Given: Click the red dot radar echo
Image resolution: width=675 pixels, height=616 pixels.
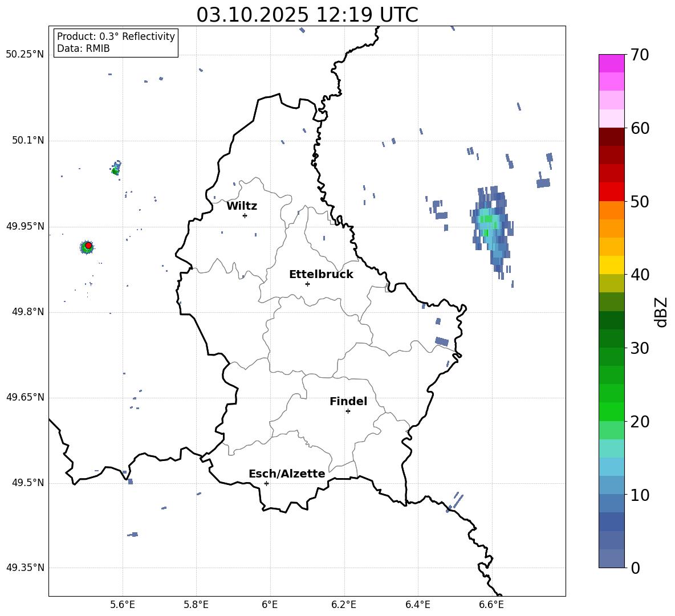Looking at the screenshot, I should (88, 246).
